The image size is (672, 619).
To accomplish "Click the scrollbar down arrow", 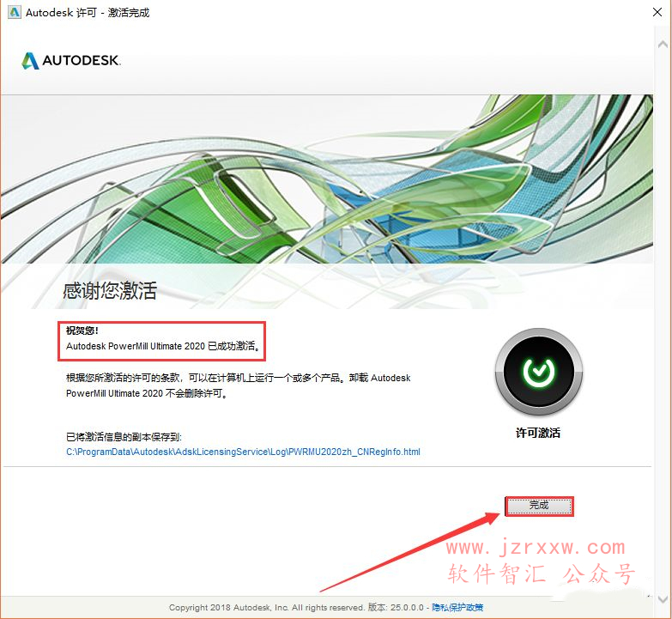I will click(x=663, y=599).
